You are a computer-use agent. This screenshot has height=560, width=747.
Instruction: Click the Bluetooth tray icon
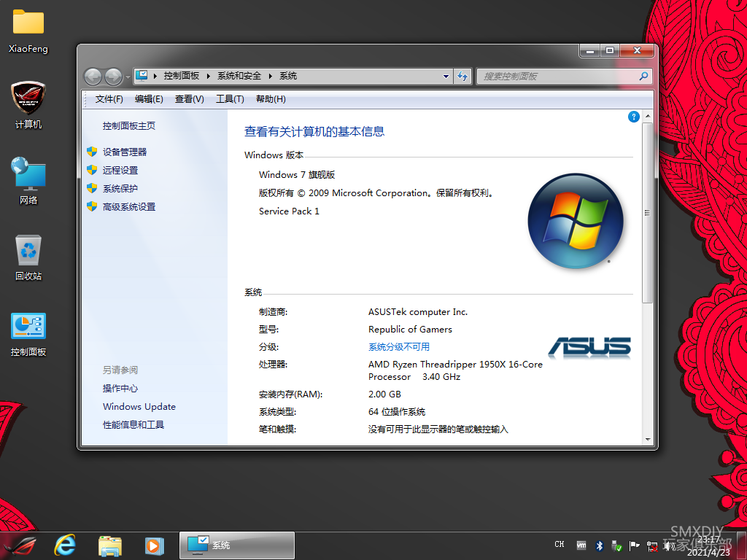click(x=600, y=545)
